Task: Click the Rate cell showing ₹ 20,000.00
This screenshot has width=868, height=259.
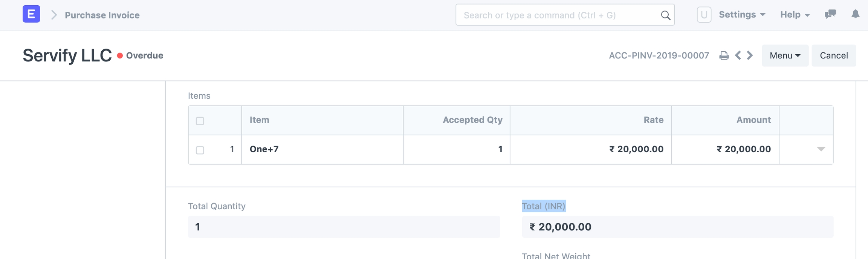Action: [x=590, y=149]
